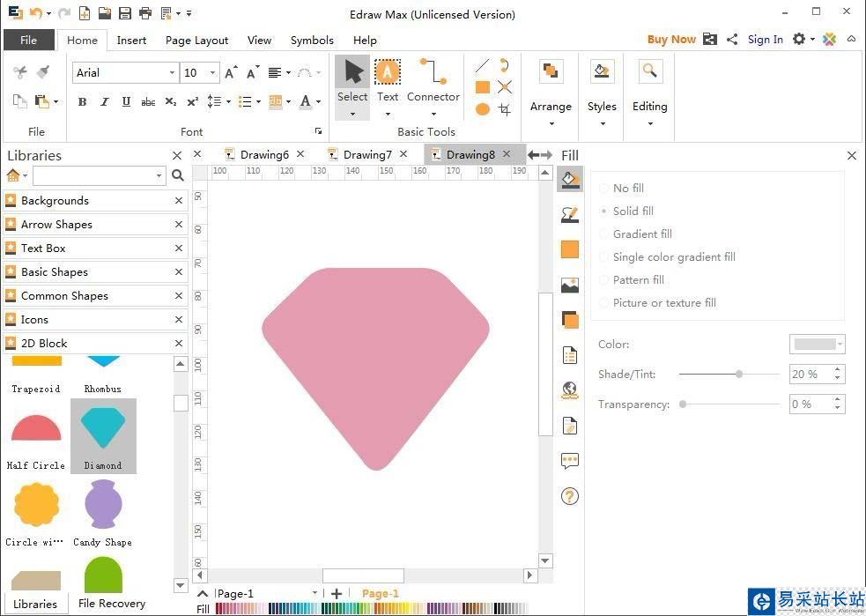The width and height of the screenshot is (866, 616).
Task: Click the Bold formatting icon
Action: [x=82, y=102]
